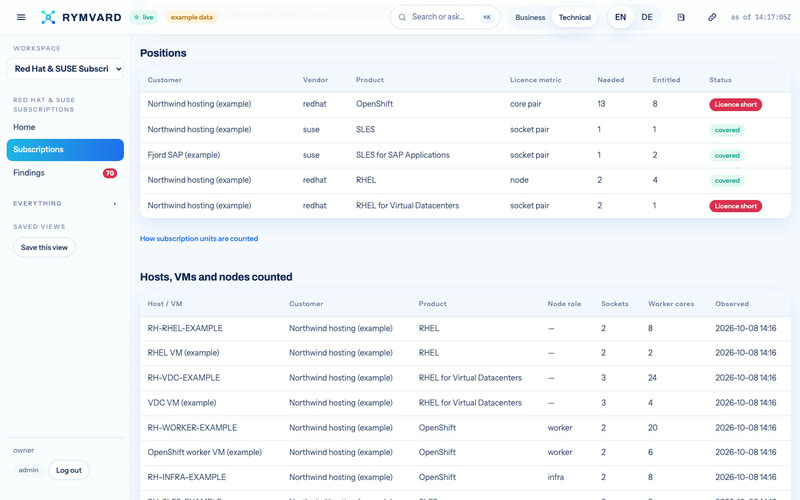Click covered badge in RHEL node row
Image resolution: width=800 pixels, height=500 pixels.
tap(727, 181)
